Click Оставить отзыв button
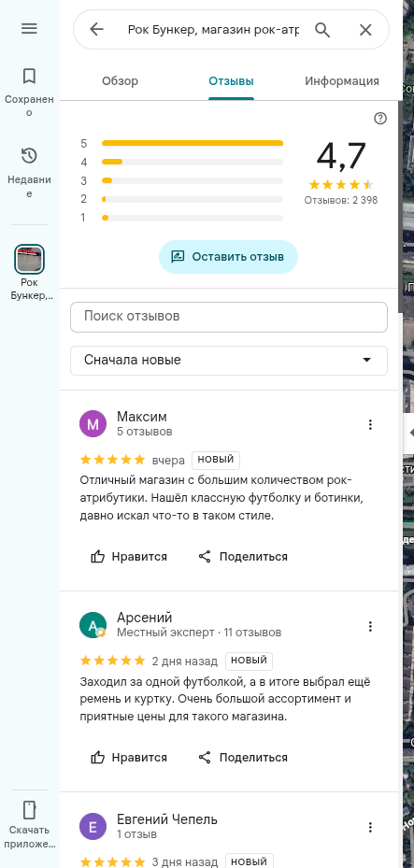414x868 pixels. pos(228,257)
